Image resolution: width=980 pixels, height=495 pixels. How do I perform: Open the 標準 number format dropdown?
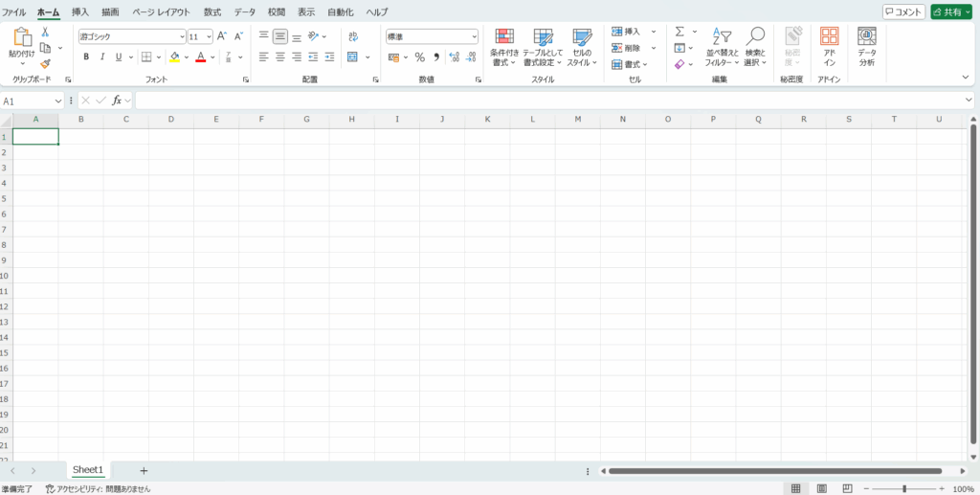[475, 37]
